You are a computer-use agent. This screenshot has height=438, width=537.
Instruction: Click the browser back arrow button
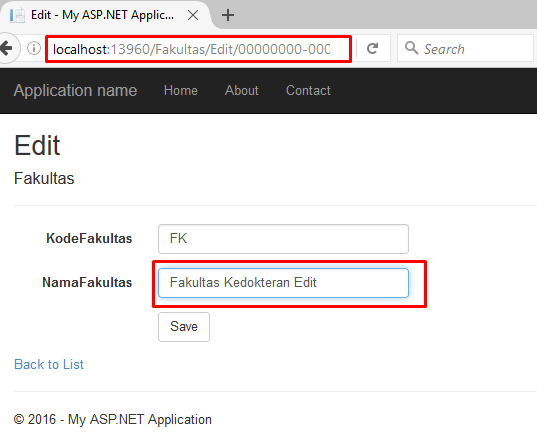[x=6, y=48]
